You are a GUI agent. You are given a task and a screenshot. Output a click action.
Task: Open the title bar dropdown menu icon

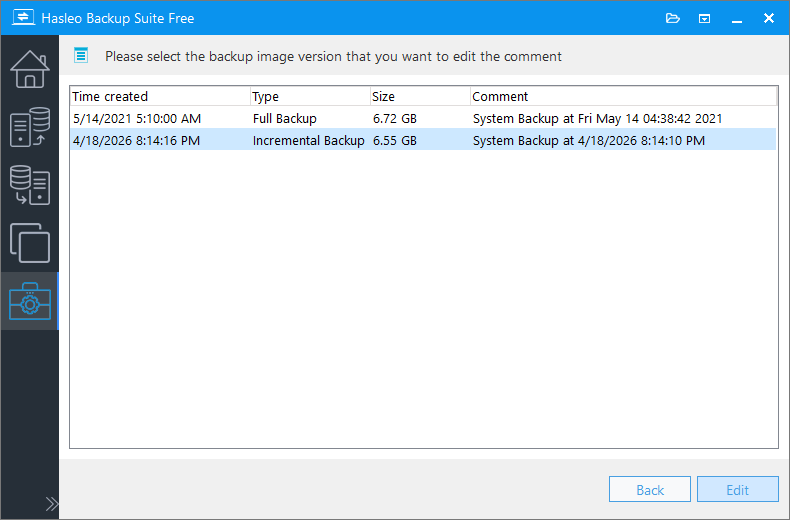coord(704,19)
